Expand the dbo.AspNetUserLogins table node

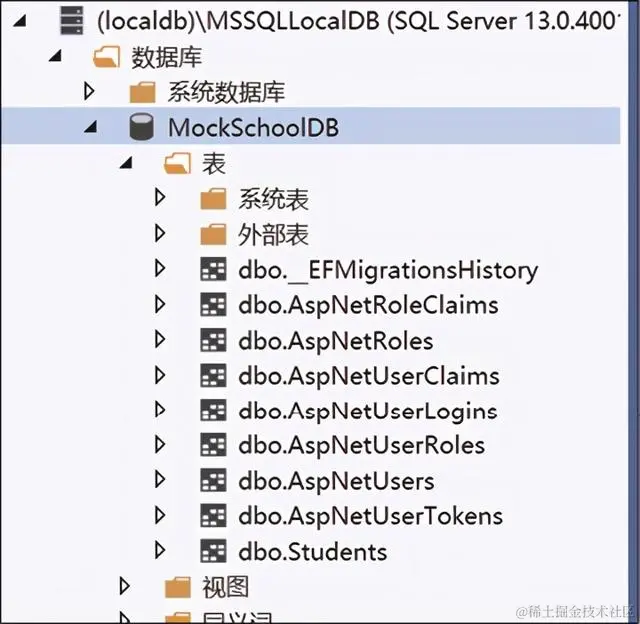[160, 409]
